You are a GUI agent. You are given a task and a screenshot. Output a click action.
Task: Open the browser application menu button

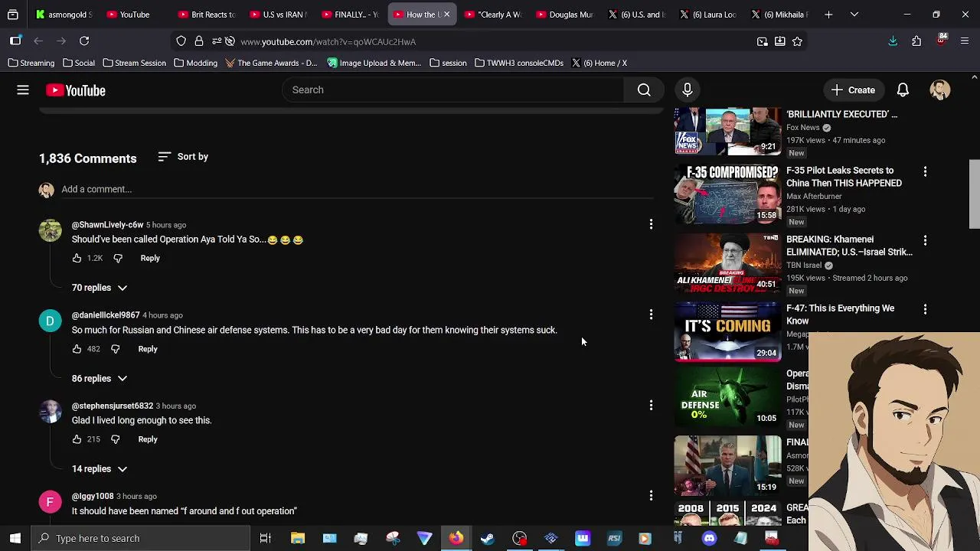(x=965, y=41)
